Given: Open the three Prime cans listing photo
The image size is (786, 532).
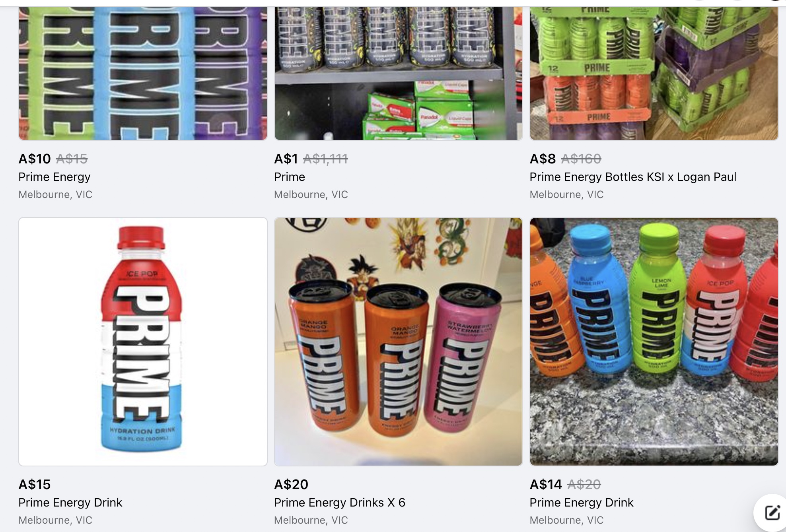Looking at the screenshot, I should point(398,342).
